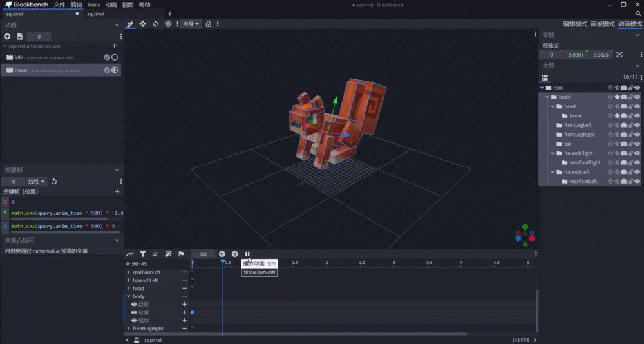Click the timeline filter funnel icon

(x=142, y=254)
